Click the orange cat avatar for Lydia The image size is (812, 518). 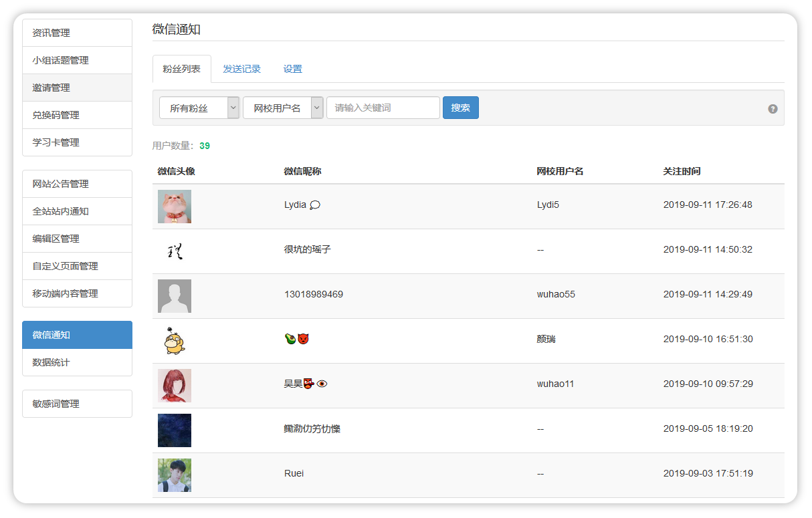click(x=175, y=207)
